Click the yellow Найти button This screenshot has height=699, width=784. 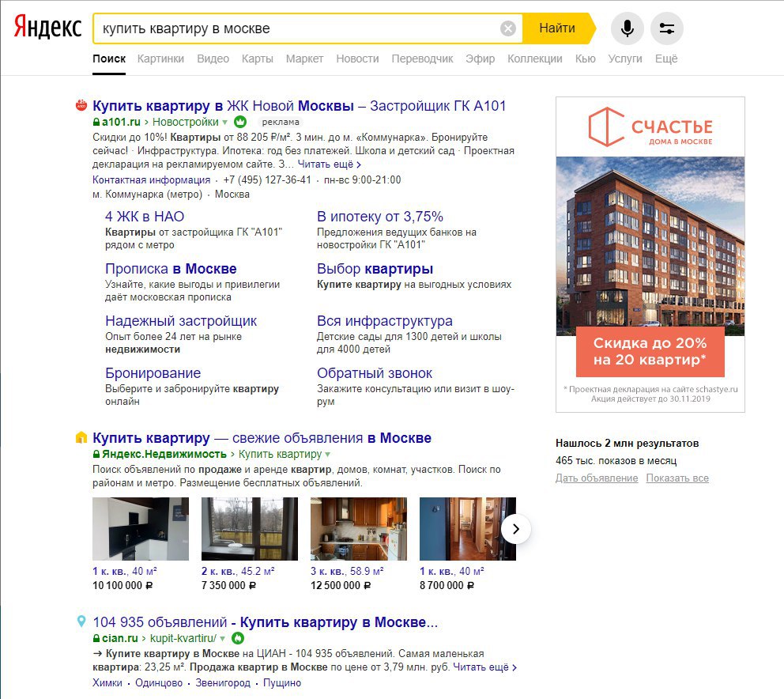point(559,28)
